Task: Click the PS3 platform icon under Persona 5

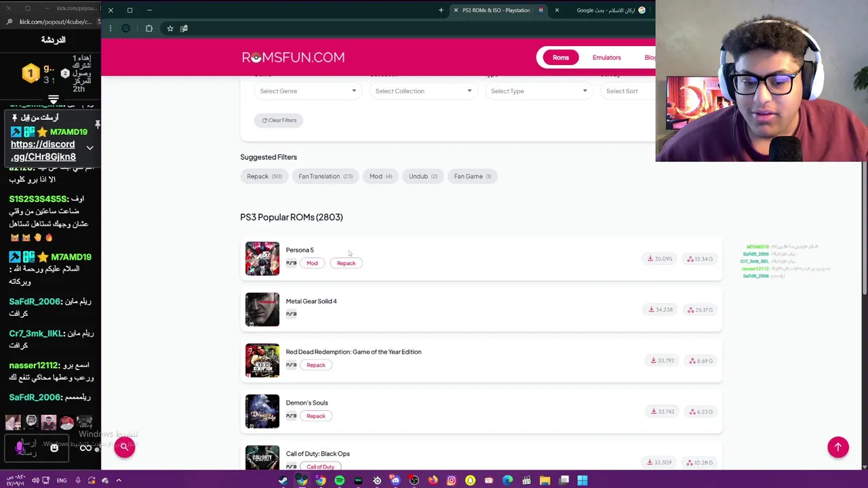Action: (292, 263)
